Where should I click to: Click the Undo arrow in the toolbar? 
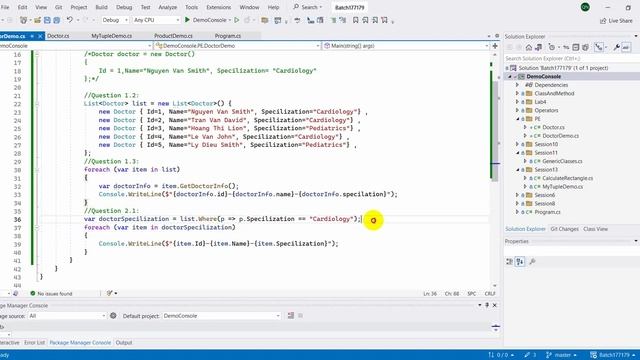click(x=69, y=20)
